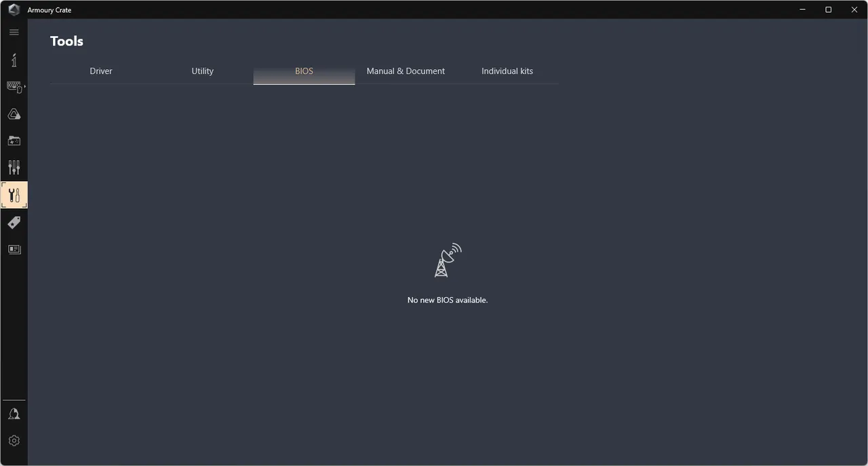Screen dimensions: 868x466
Task: Open Scenario Profiles sliders sidebar icon
Action: (x=14, y=168)
